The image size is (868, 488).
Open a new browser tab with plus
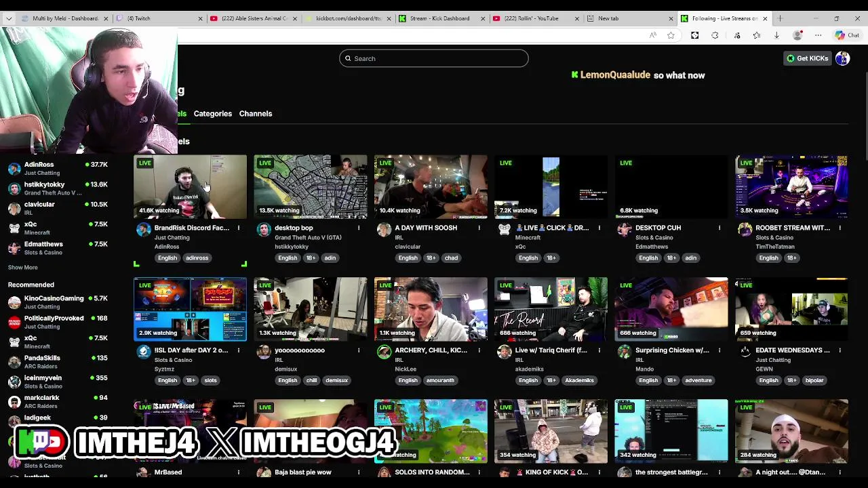coord(780,18)
